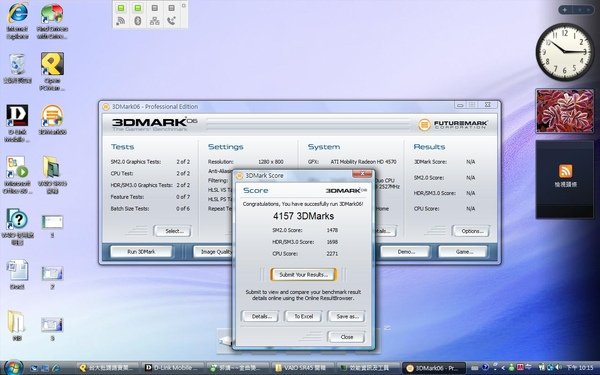Toggle the wireless LAN switch in gadget
The image size is (600, 375).
point(121,8)
